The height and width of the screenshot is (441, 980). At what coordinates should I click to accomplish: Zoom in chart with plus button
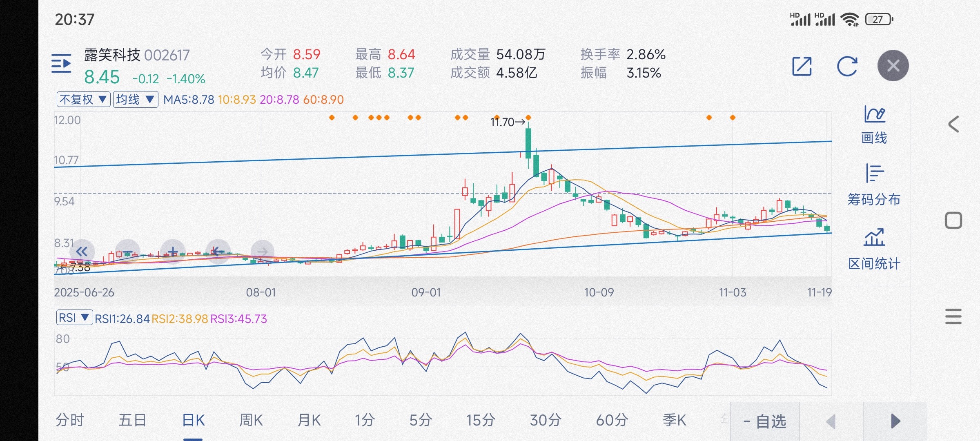click(x=173, y=251)
